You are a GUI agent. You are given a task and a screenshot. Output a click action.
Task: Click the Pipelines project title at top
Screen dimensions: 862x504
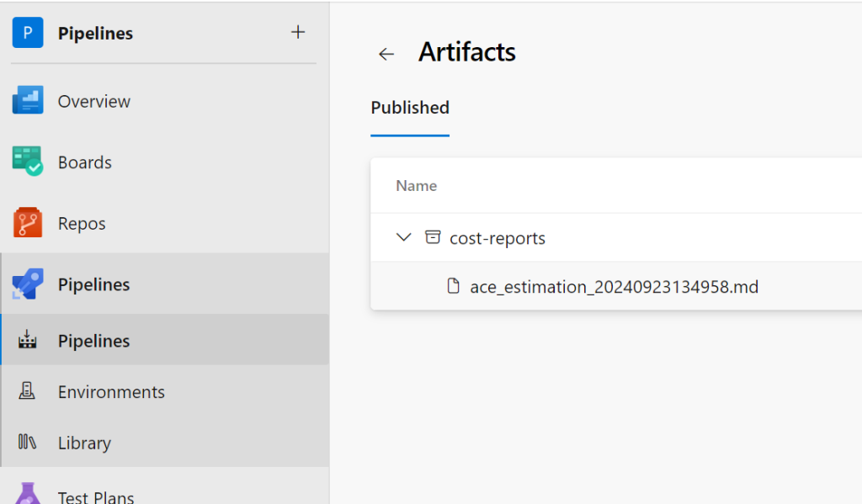tap(95, 34)
